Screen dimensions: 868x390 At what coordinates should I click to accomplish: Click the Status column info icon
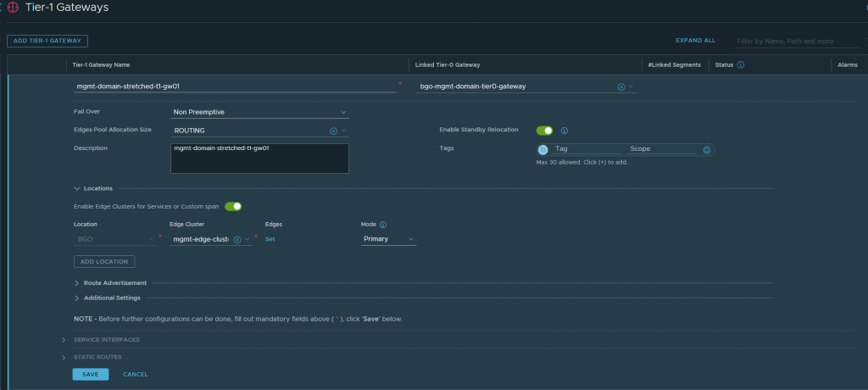pyautogui.click(x=741, y=64)
